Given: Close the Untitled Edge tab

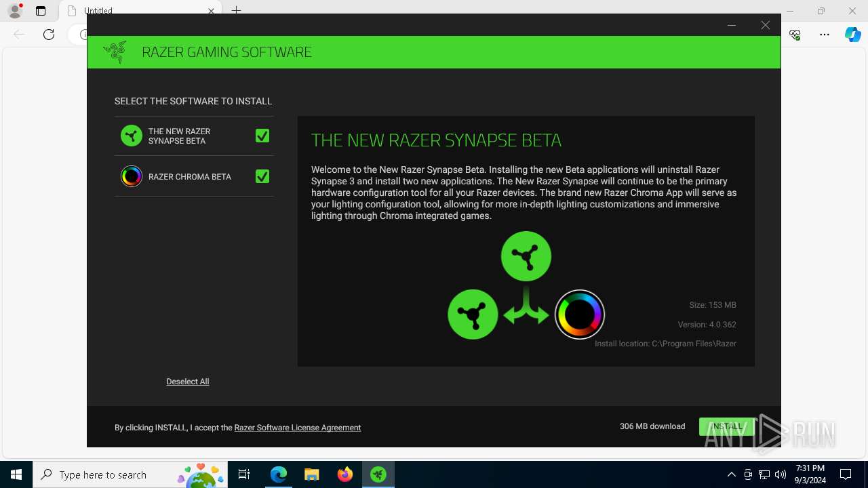Looking at the screenshot, I should [x=211, y=11].
